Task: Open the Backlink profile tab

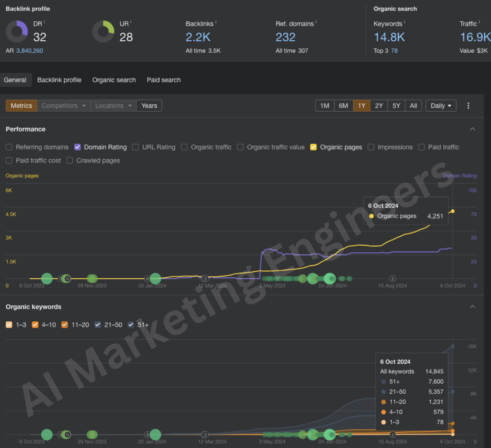Action: point(59,80)
